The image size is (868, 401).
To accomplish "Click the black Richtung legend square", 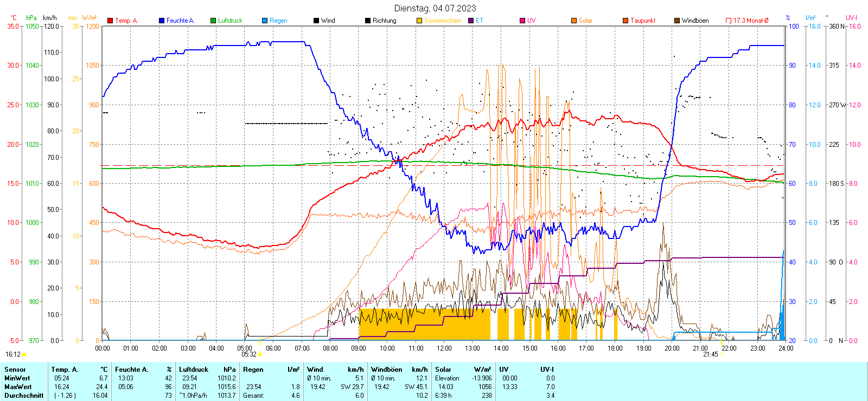I will pos(368,21).
